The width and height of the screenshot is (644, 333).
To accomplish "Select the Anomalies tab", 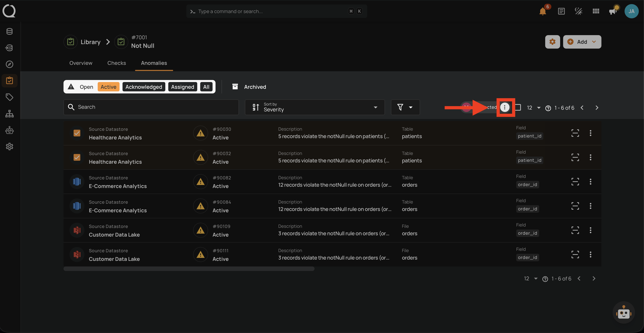I will [154, 63].
